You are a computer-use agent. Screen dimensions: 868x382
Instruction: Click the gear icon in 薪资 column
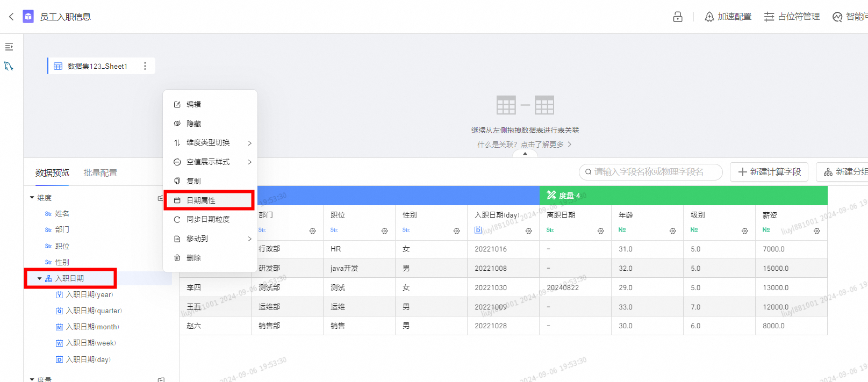click(x=816, y=230)
